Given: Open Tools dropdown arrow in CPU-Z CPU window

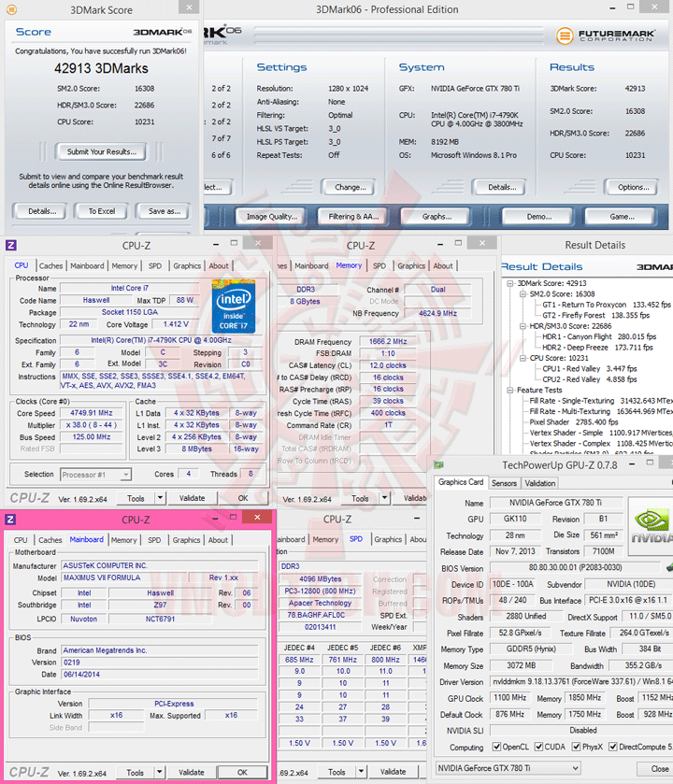Looking at the screenshot, I should 160,498.
